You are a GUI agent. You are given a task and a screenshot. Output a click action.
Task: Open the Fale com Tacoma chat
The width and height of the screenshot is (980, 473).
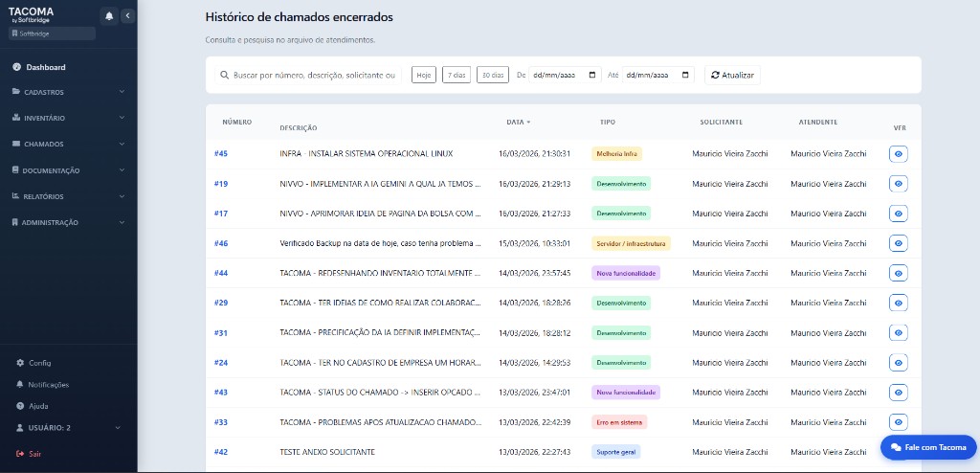928,447
